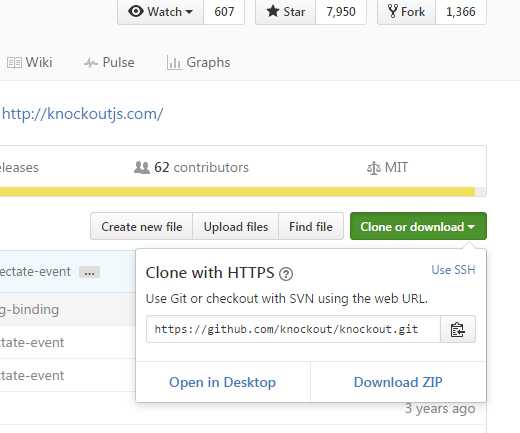The image size is (520, 433).
Task: Expand the commit message ellipsis button
Action: (89, 273)
